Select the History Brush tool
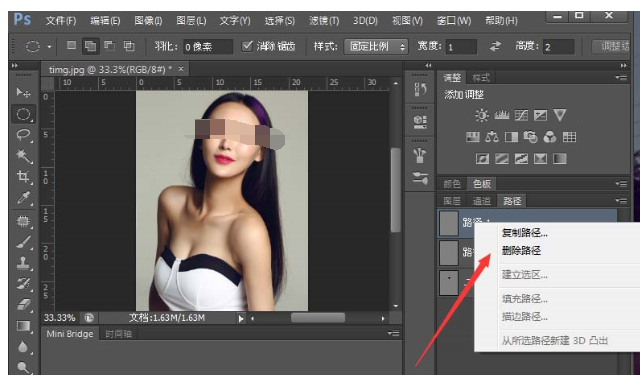Screen dimensions: 640x375 (23, 283)
